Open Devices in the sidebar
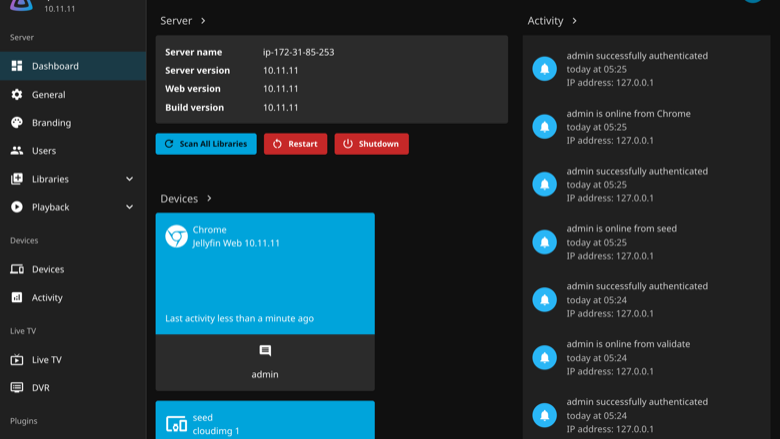The width and height of the screenshot is (780, 439). coord(73,269)
